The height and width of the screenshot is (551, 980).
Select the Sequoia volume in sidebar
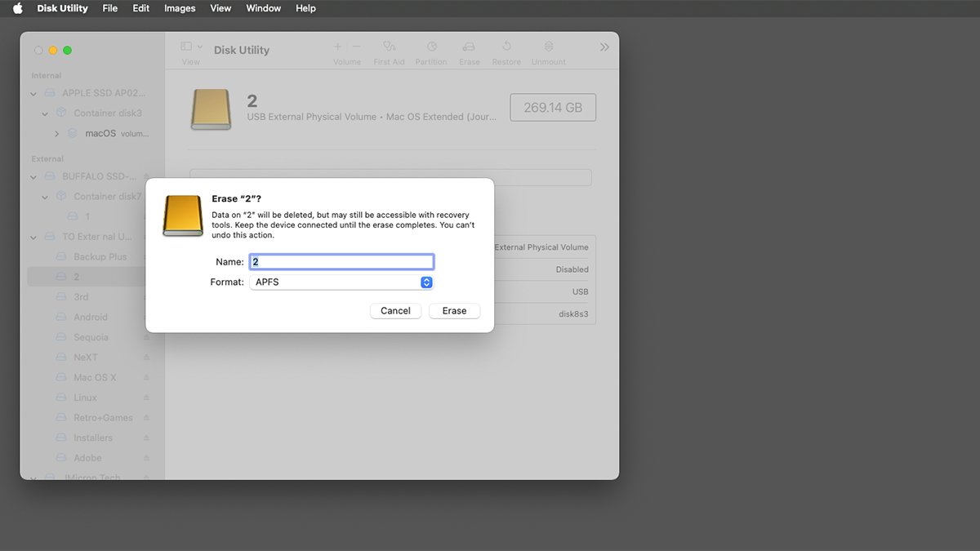(92, 337)
